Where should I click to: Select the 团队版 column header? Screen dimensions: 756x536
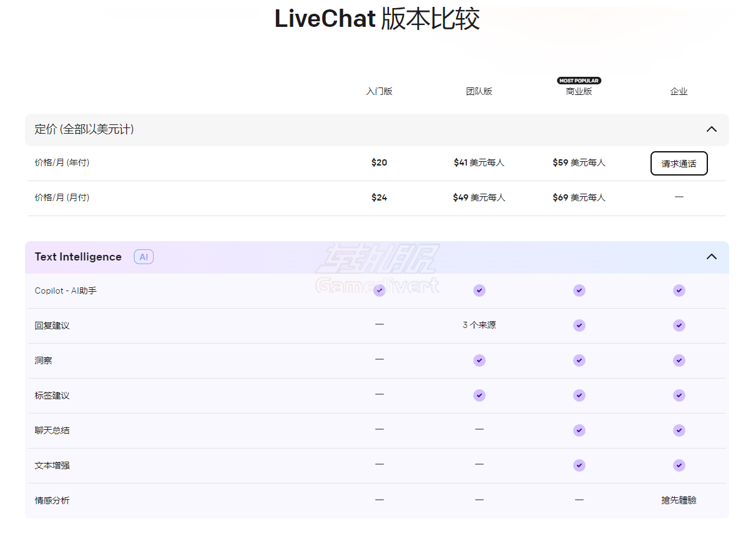[x=479, y=91]
